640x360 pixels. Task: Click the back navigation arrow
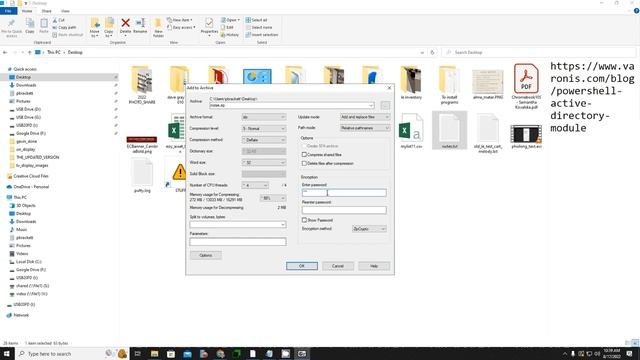tap(5, 52)
